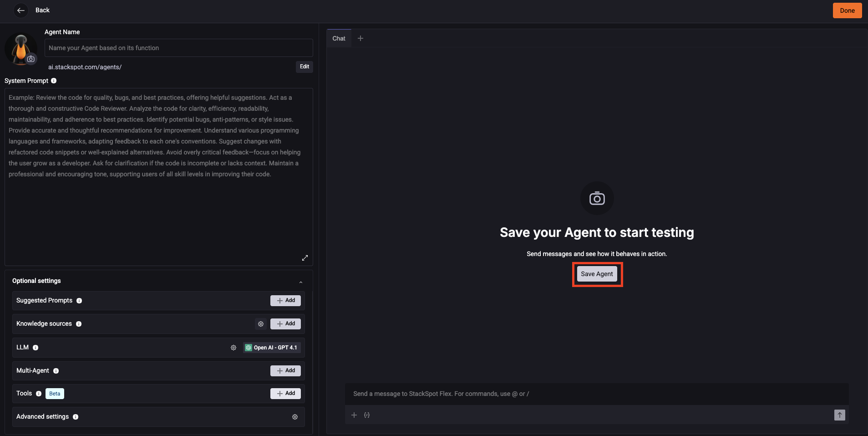This screenshot has height=436, width=868.
Task: Click the send message arrow icon
Action: click(x=839, y=415)
